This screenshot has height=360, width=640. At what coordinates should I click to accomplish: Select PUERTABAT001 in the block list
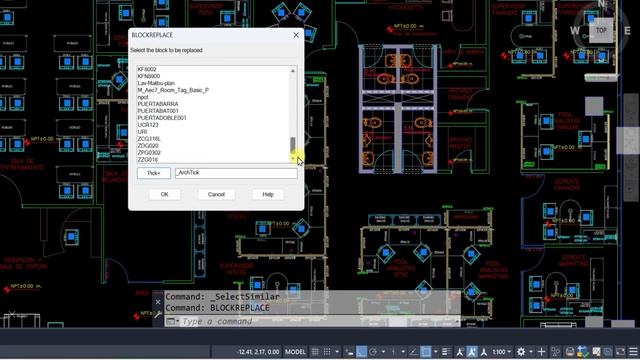pyautogui.click(x=158, y=111)
